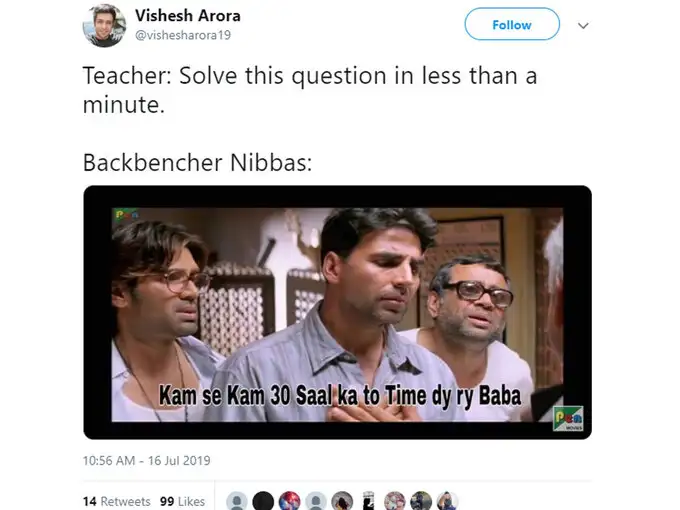Open the dark green outdoor liker avatar
This screenshot has width=680, height=510.
coord(421,501)
